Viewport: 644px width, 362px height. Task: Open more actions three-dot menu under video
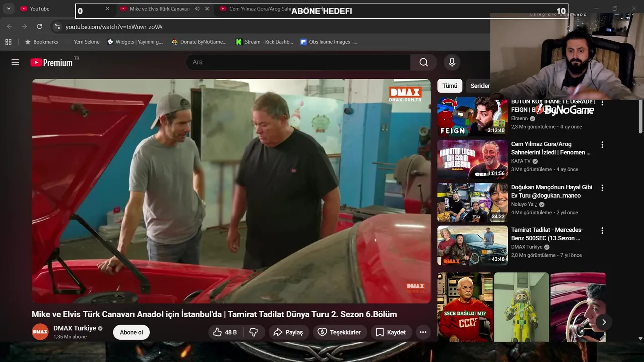(423, 332)
